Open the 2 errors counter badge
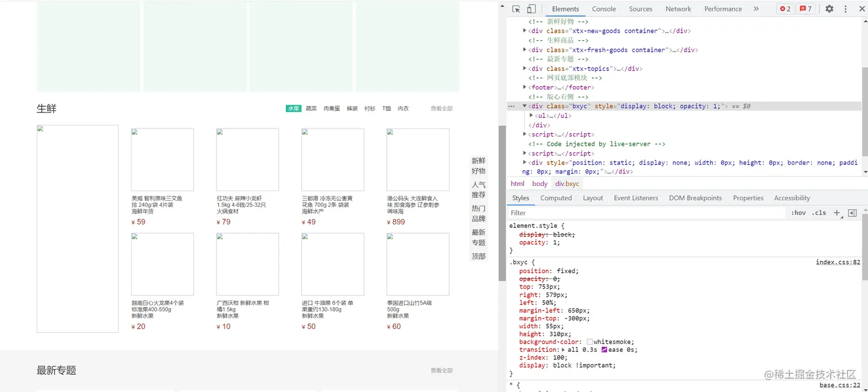This screenshot has width=868, height=392. tap(785, 9)
